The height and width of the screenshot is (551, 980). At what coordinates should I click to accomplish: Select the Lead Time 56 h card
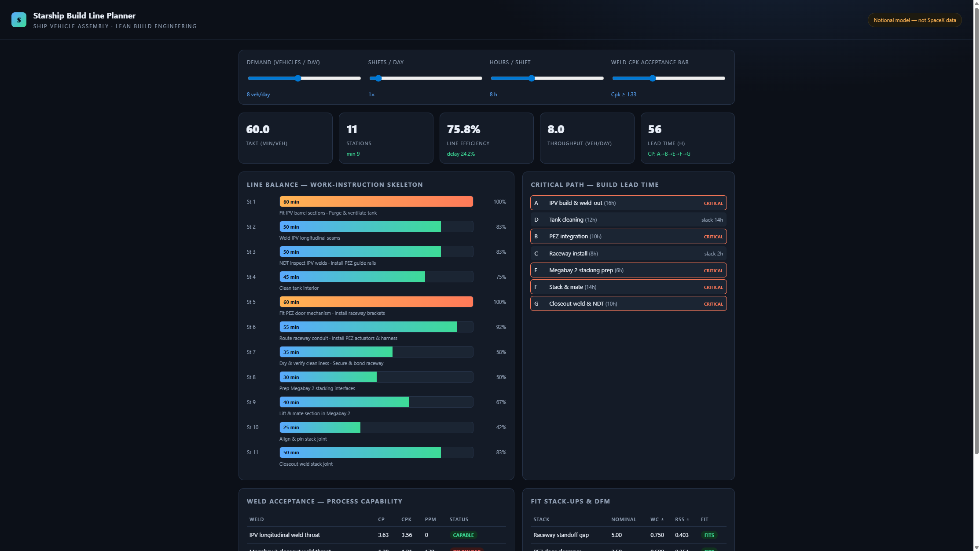687,138
